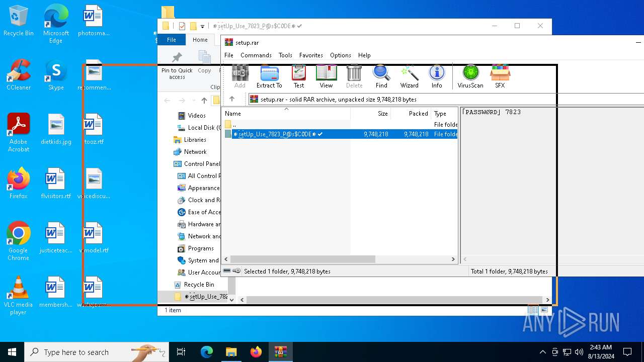Launch the Wizard tool
Viewport: 644px width, 362px height.
pos(409,76)
